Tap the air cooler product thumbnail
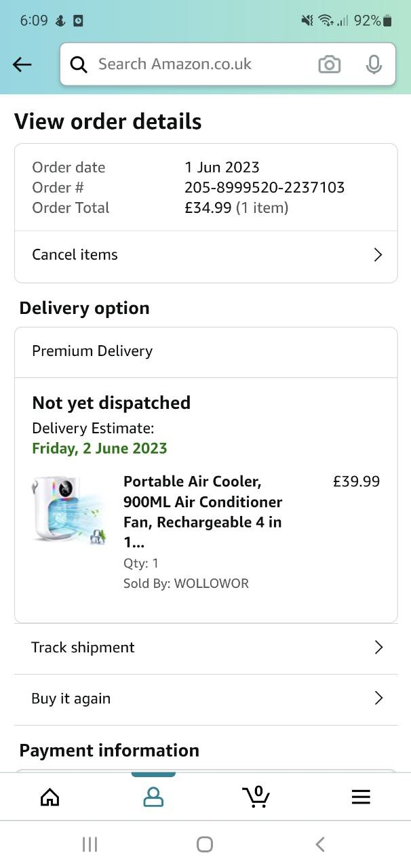Viewport: 411px width, 868px height. (66, 510)
